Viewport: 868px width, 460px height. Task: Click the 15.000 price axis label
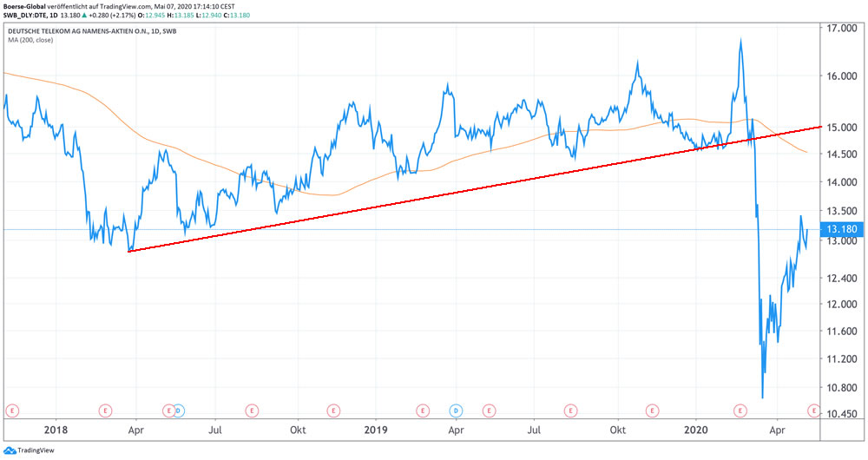tap(841, 128)
